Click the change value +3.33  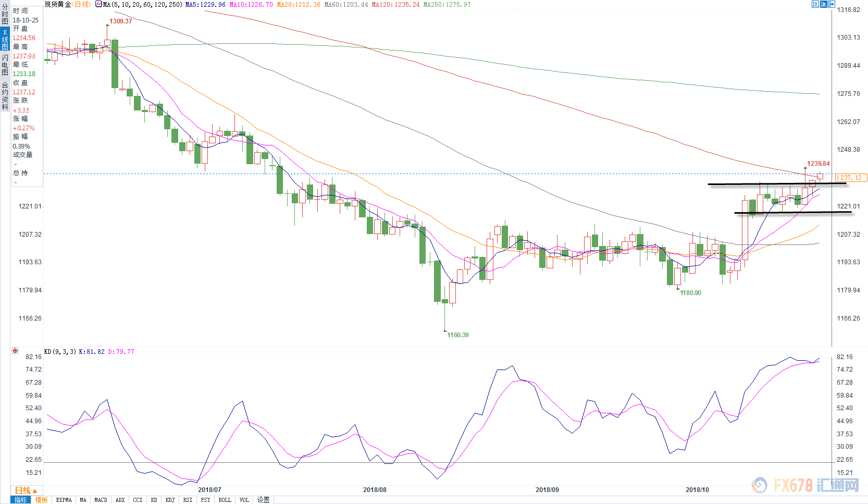[x=21, y=110]
